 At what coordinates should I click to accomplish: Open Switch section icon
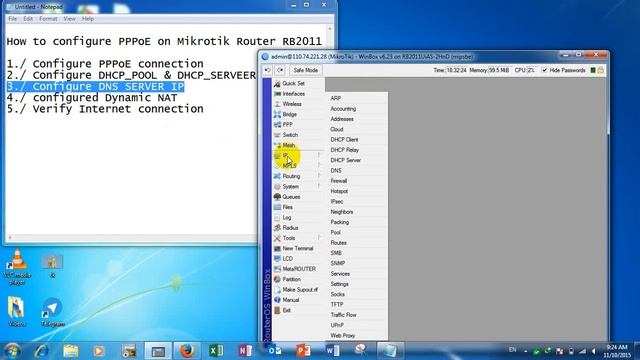[277, 135]
